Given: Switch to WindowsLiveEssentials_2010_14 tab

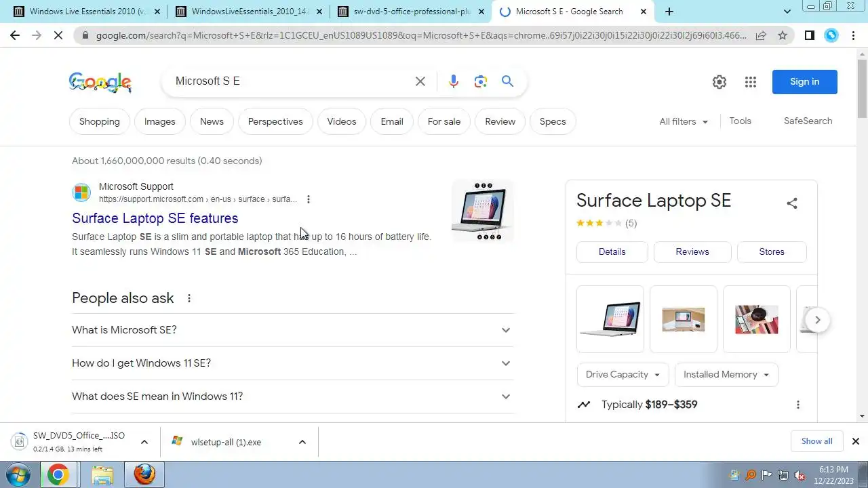Looking at the screenshot, I should coord(248,12).
